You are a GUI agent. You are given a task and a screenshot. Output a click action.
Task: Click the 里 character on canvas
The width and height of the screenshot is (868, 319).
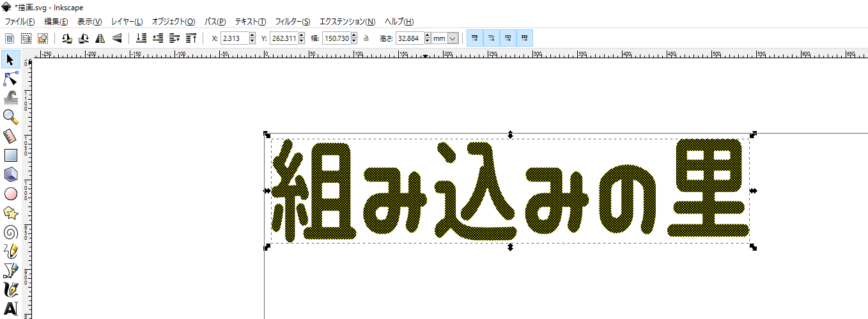[708, 189]
